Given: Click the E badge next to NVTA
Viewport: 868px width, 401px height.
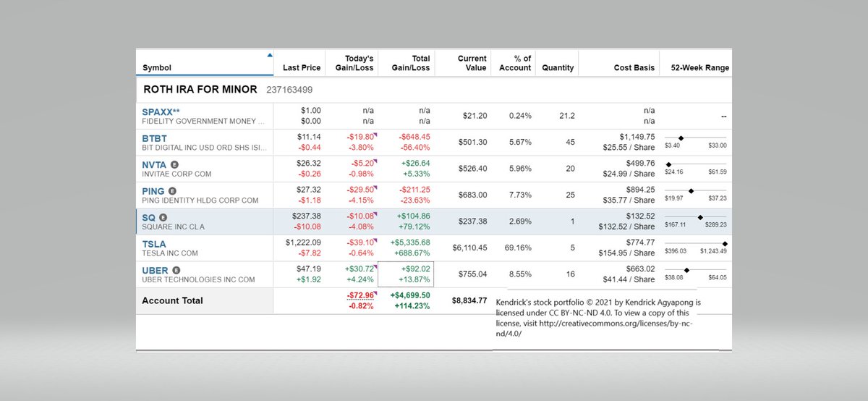Looking at the screenshot, I should [174, 164].
